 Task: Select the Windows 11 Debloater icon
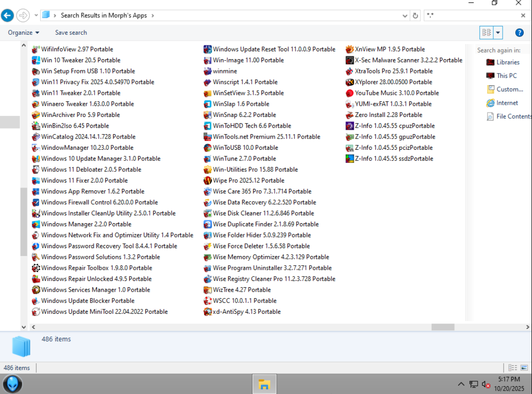click(x=36, y=170)
